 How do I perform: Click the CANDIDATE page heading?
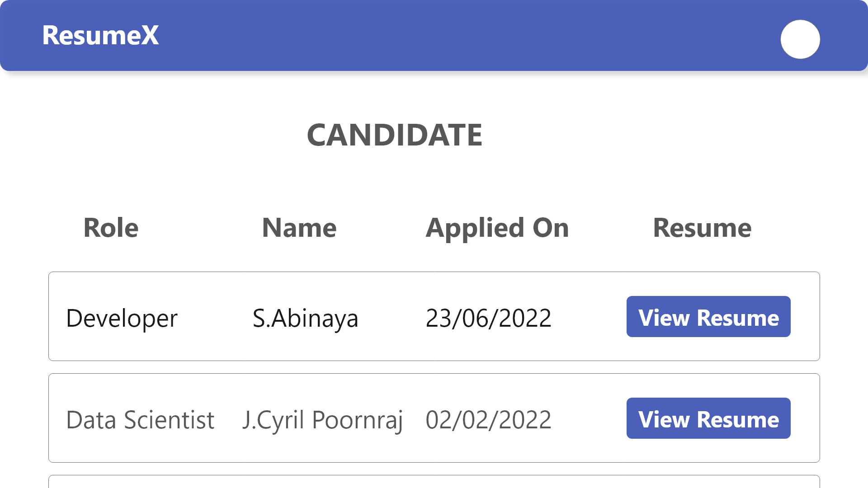(x=395, y=134)
